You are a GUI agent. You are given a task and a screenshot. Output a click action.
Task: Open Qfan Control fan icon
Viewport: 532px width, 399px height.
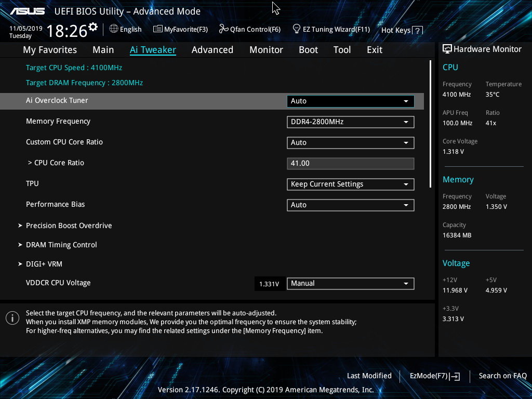pyautogui.click(x=223, y=29)
